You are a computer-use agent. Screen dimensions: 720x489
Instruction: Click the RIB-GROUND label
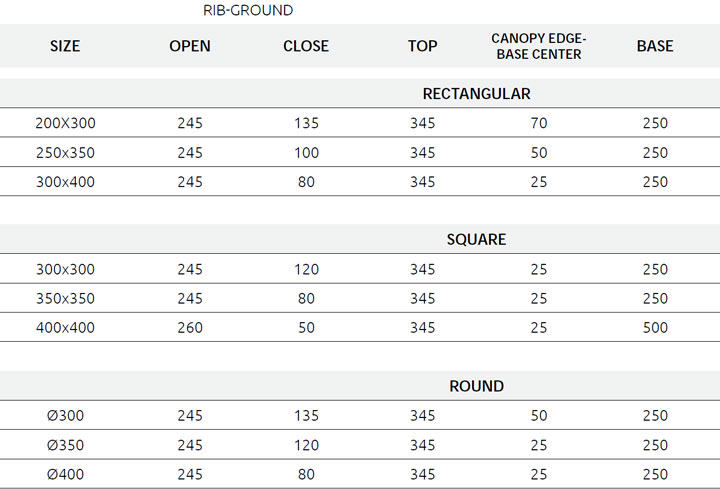click(x=248, y=11)
